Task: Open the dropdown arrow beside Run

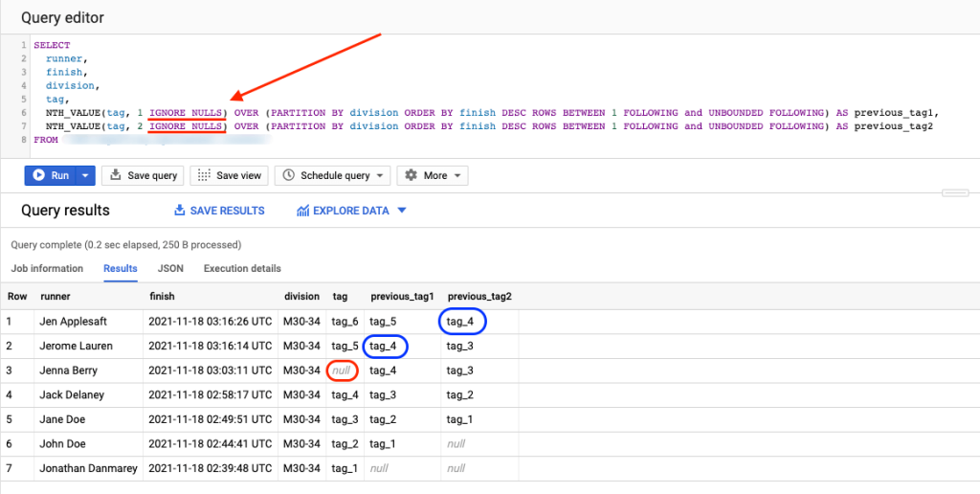Action: (x=85, y=176)
